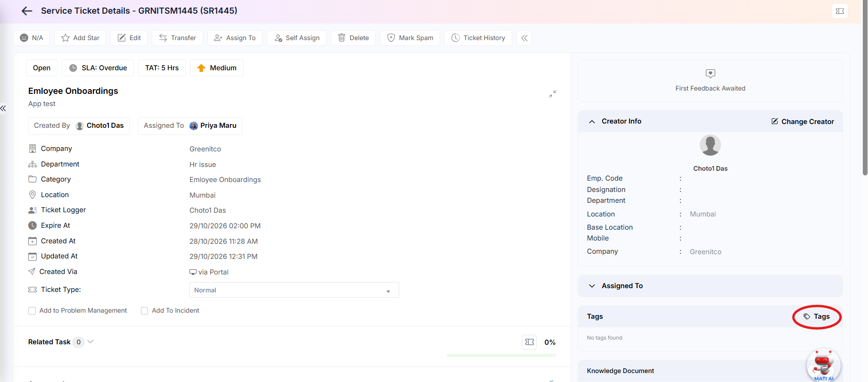Click the TAT: 5 Hrs badge
This screenshot has height=382, width=868.
tap(162, 68)
